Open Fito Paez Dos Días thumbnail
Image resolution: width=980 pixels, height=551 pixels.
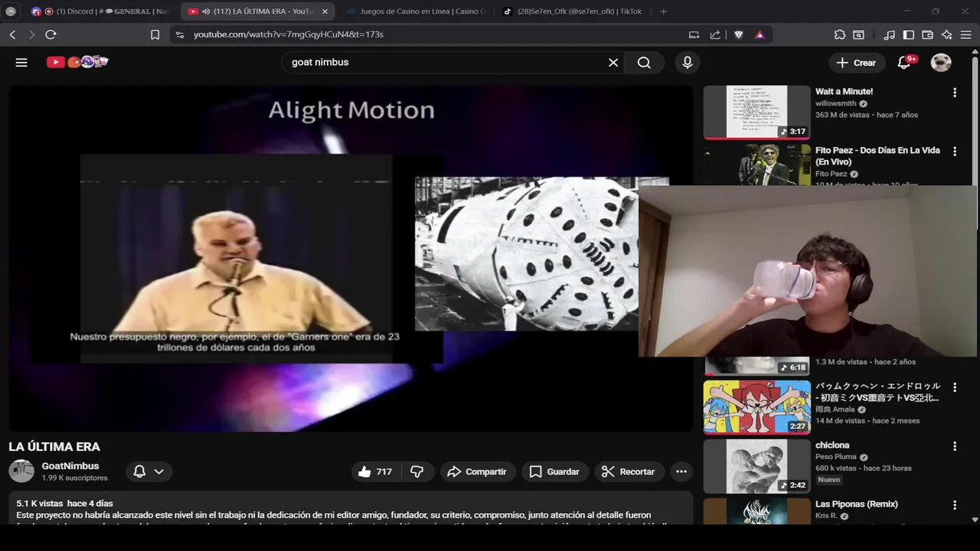point(756,165)
